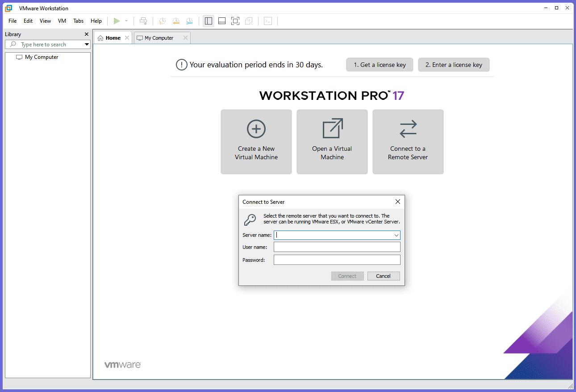Click the Password input field

pyautogui.click(x=337, y=260)
